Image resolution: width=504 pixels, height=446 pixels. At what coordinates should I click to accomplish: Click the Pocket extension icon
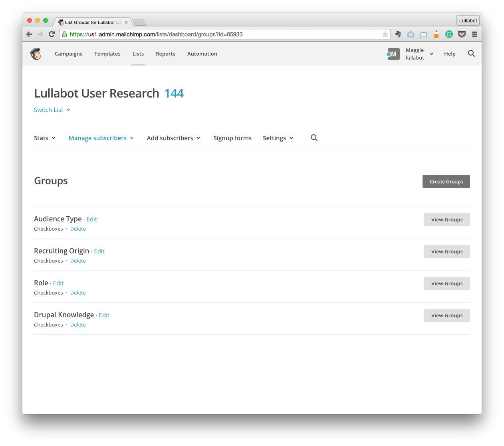tap(462, 34)
